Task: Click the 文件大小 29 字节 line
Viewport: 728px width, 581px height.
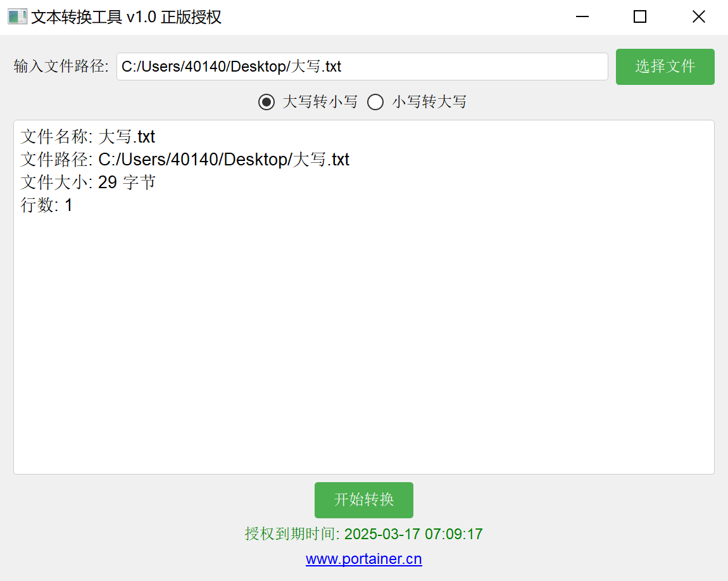Action: [x=88, y=182]
